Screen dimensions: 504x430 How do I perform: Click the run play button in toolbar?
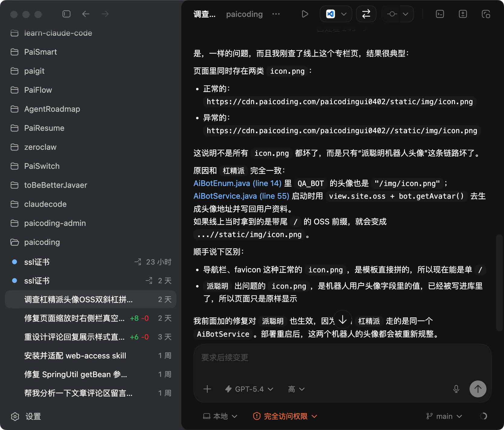pos(305,14)
